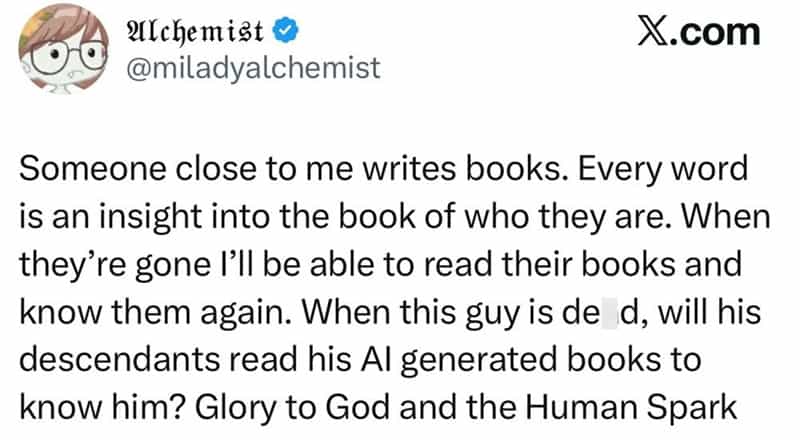This screenshot has width=800, height=440.
Task: Click the blue verified checkmark badge
Action: [x=286, y=31]
